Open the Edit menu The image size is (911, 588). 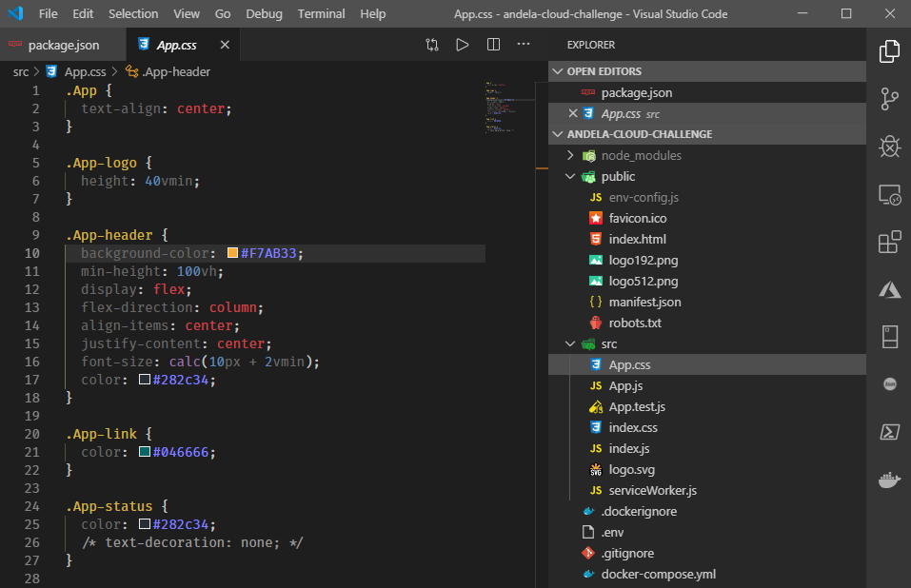pos(83,13)
